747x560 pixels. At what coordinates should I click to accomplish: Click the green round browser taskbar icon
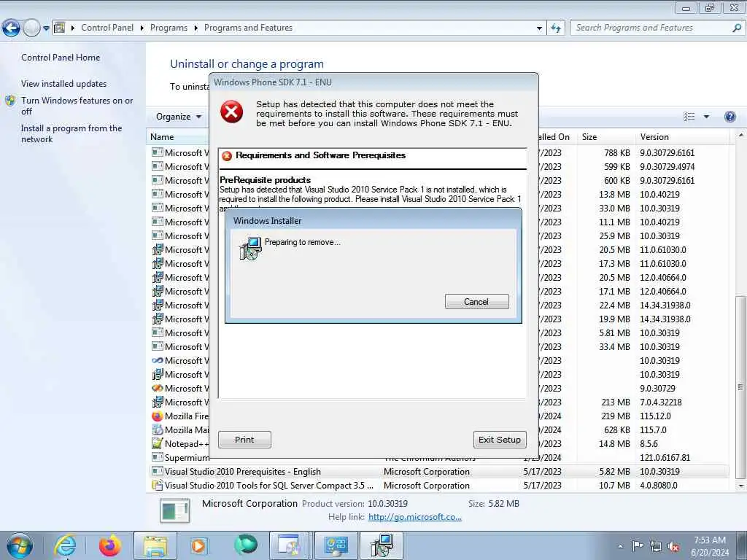(245, 545)
